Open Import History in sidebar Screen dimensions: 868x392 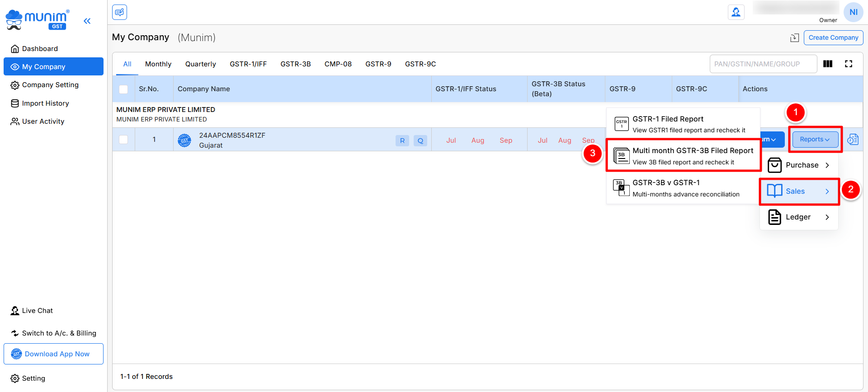[x=53, y=103]
